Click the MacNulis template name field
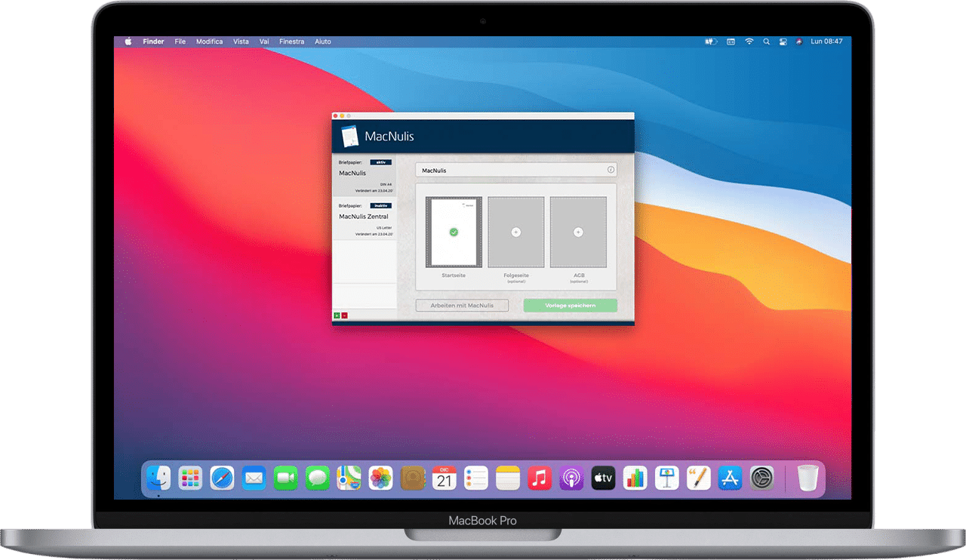Screen dimensions: 966x560 [x=516, y=171]
